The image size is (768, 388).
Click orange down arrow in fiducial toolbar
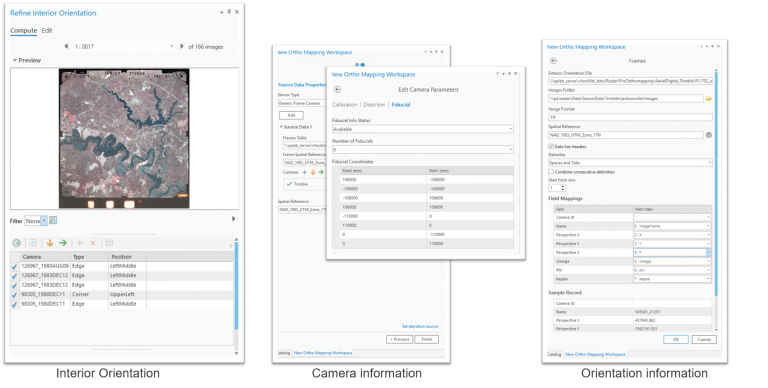(x=49, y=243)
